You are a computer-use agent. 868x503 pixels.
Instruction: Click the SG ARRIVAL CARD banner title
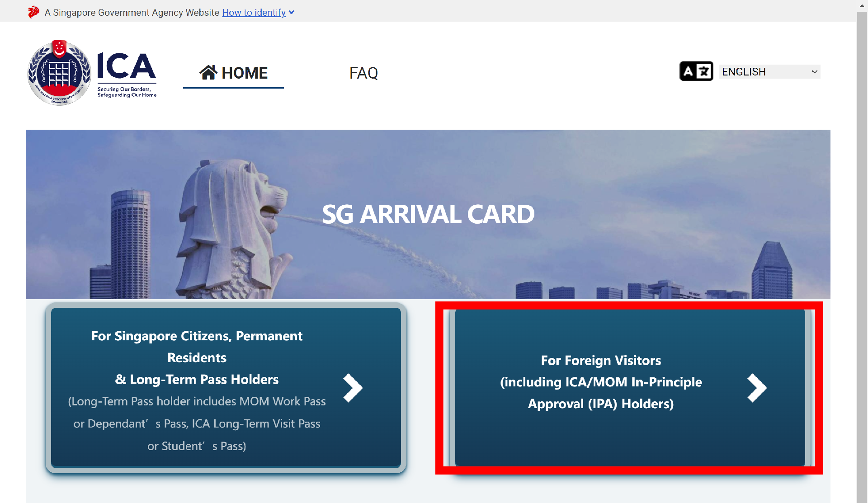(x=428, y=214)
